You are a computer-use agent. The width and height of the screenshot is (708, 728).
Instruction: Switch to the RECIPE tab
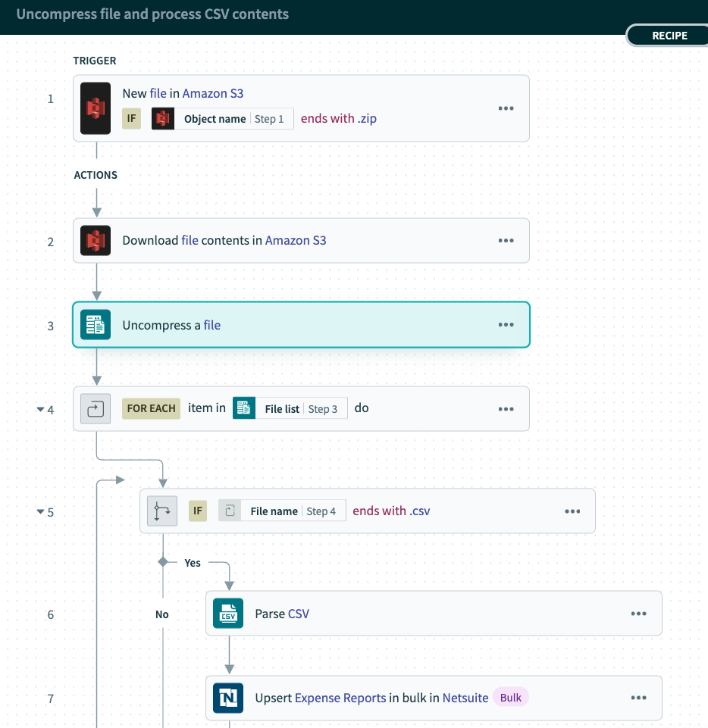click(669, 36)
